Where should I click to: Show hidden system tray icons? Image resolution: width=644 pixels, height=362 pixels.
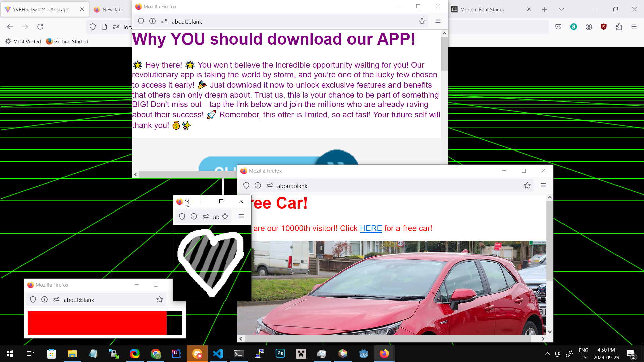pyautogui.click(x=547, y=354)
